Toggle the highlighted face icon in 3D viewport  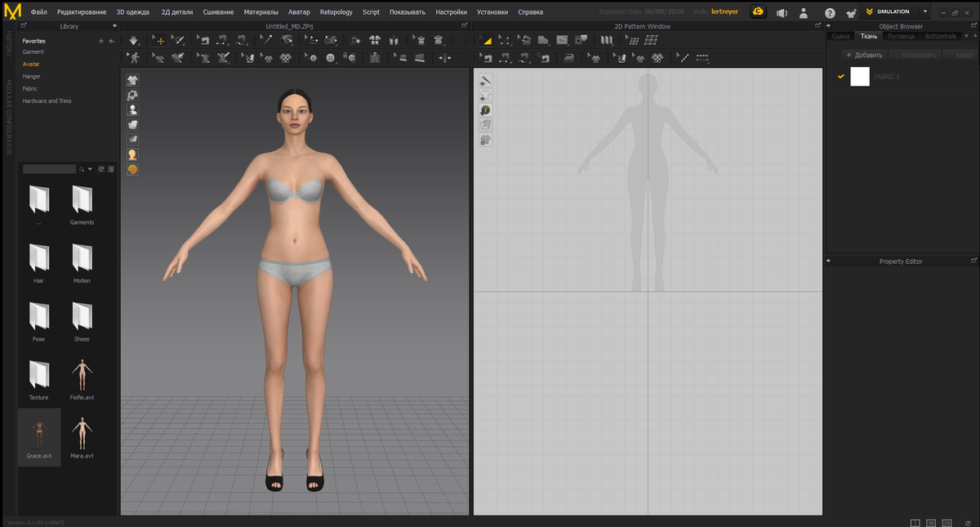[132, 154]
